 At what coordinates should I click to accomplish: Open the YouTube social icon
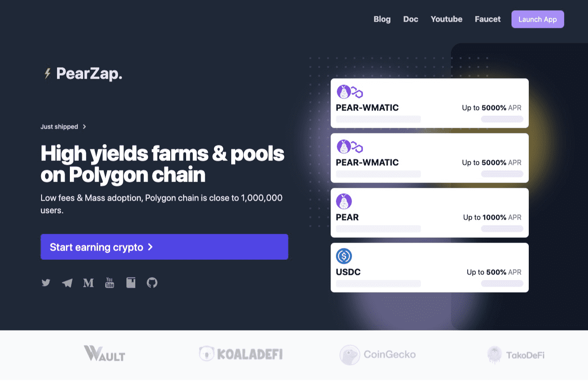(110, 283)
